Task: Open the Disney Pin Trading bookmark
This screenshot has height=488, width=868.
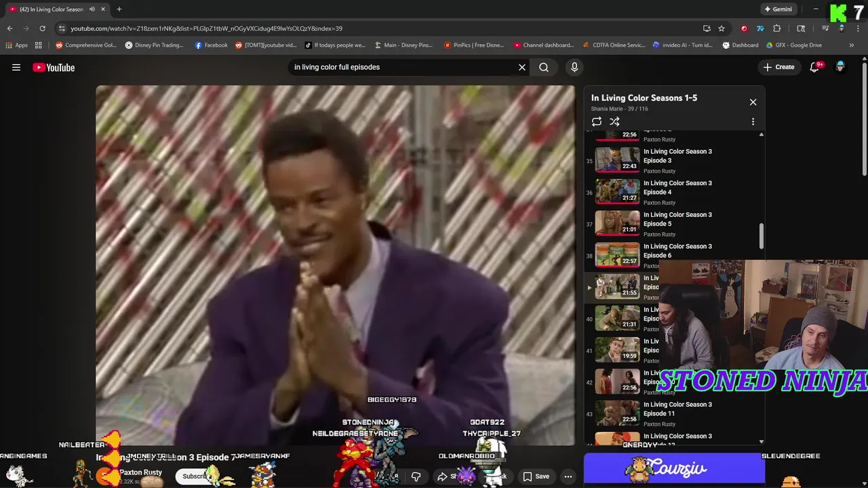Action: coord(154,45)
